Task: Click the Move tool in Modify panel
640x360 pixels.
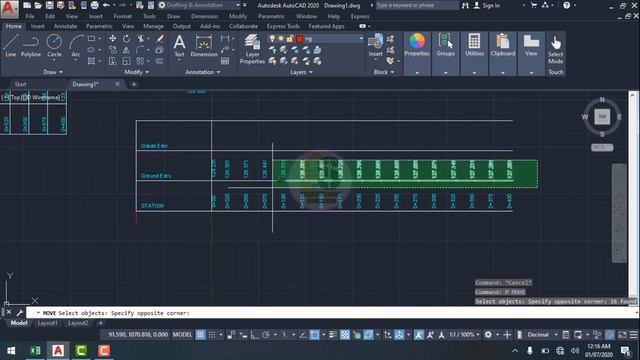Action: pos(113,38)
